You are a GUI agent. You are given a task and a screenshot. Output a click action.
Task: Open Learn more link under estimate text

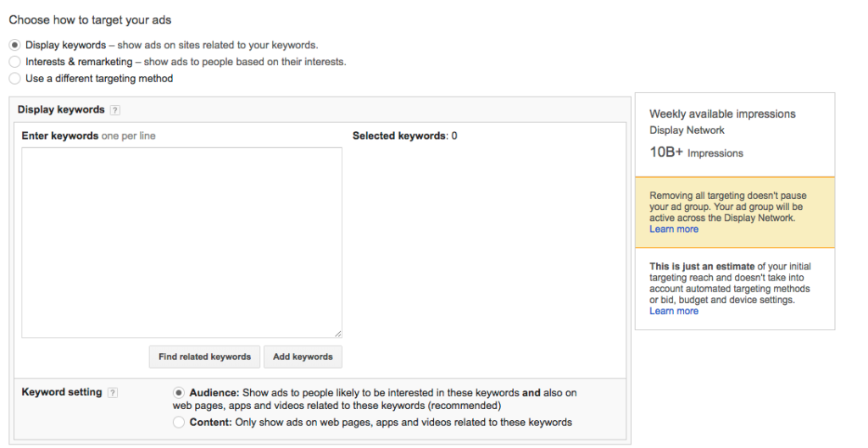click(x=674, y=311)
